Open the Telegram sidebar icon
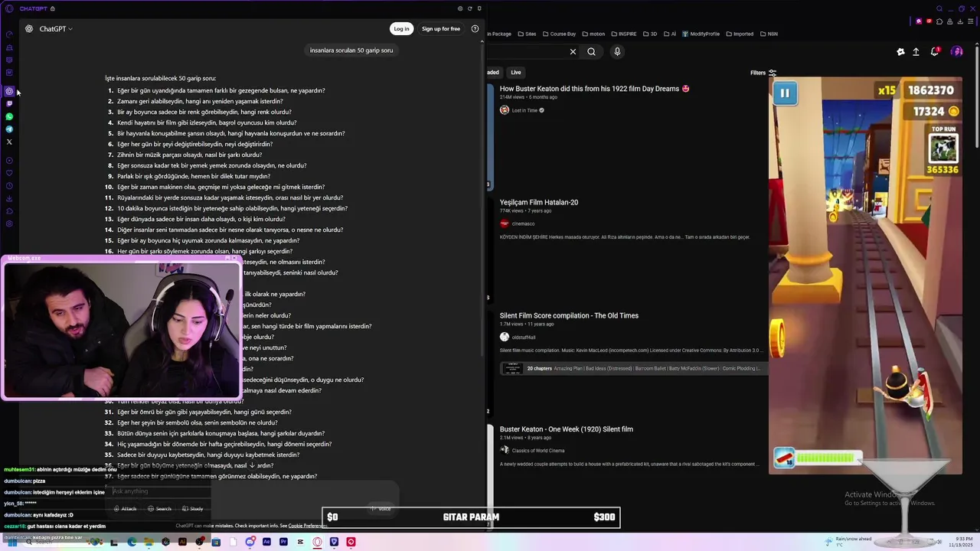This screenshot has height=551, width=980. [x=9, y=129]
